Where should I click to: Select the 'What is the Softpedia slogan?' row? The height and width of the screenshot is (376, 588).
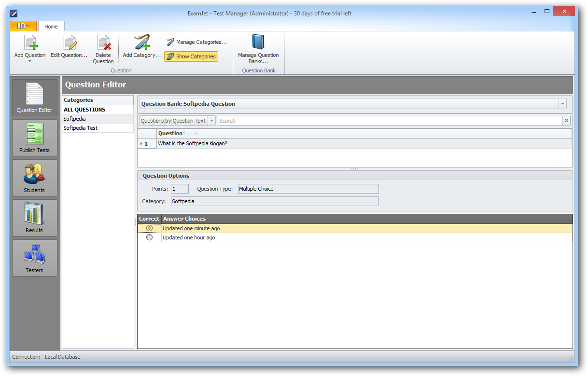tap(364, 143)
